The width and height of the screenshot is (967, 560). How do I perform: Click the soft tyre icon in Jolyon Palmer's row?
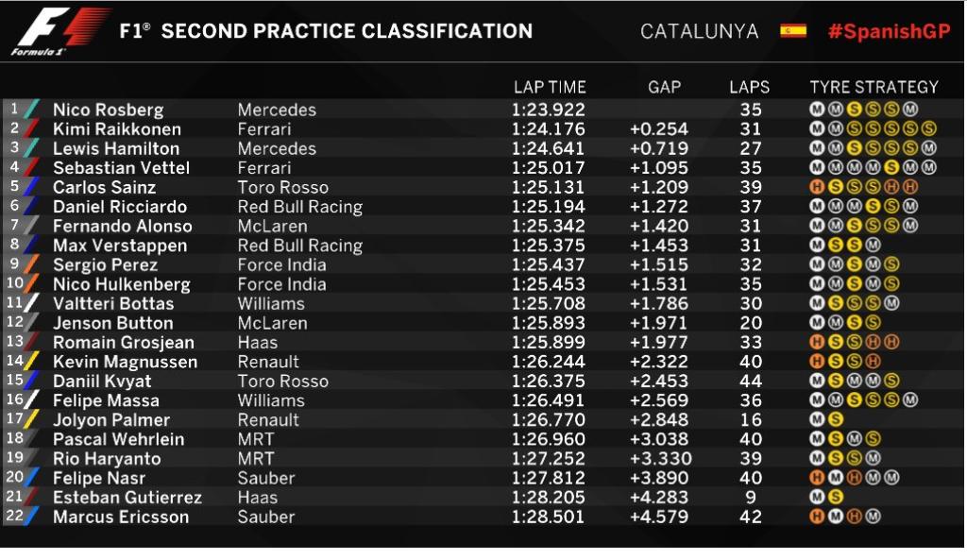point(835,419)
